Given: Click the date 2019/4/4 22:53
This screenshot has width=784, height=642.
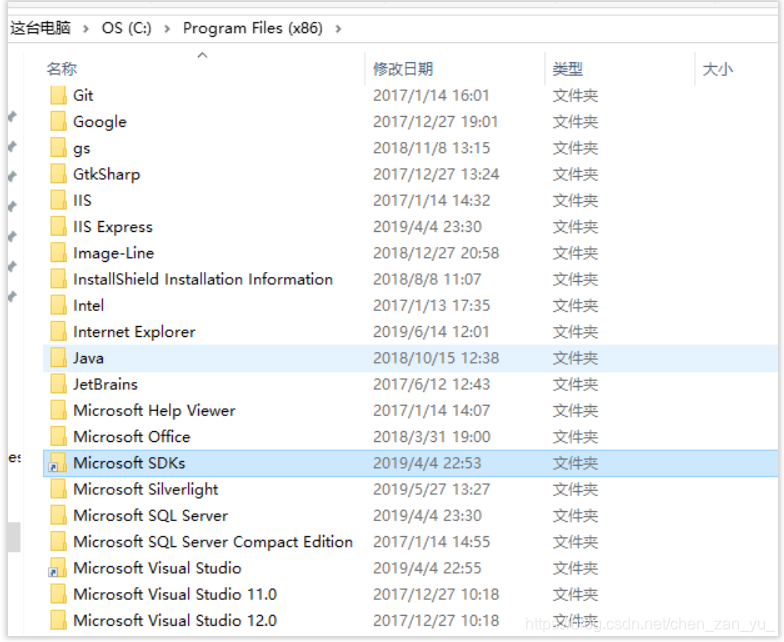Looking at the screenshot, I should click(x=428, y=463).
